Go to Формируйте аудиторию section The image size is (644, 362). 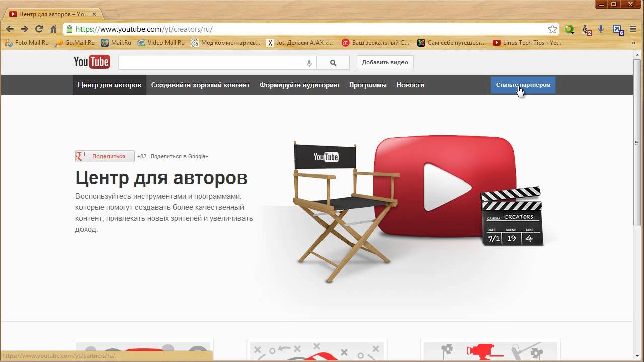[299, 85]
